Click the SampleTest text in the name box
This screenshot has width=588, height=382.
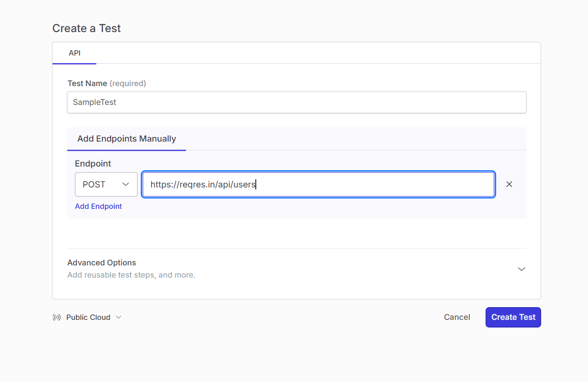(x=94, y=102)
